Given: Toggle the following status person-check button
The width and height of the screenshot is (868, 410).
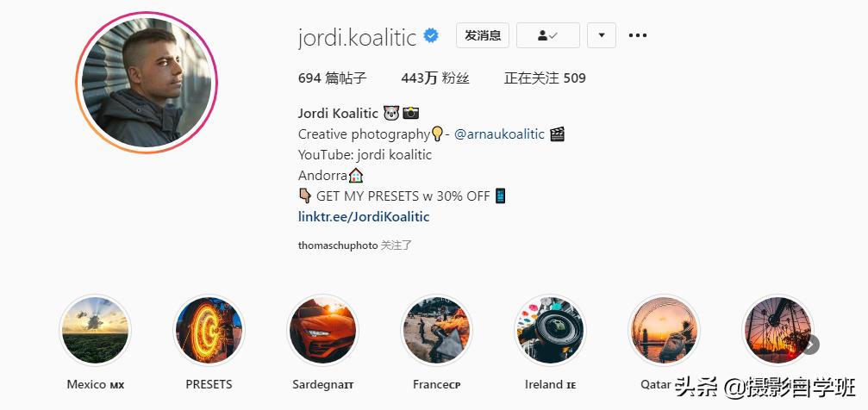Looking at the screenshot, I should (x=548, y=35).
